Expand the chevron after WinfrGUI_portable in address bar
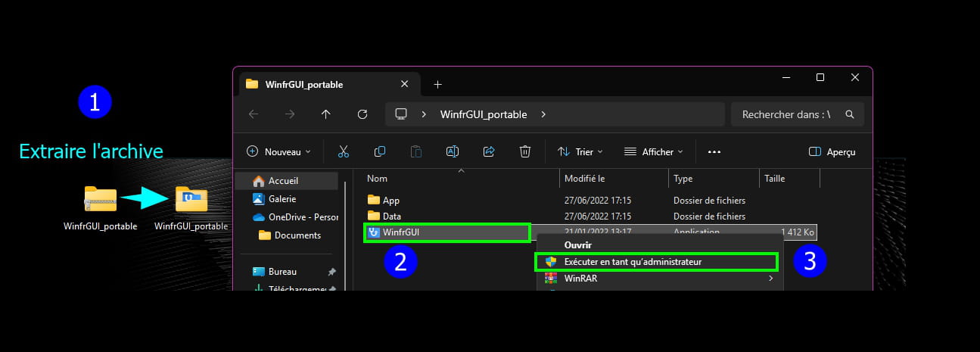This screenshot has width=980, height=352. (543, 114)
